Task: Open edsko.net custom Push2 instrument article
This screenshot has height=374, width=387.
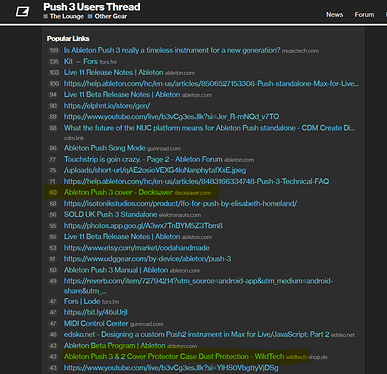Action: tap(197, 334)
